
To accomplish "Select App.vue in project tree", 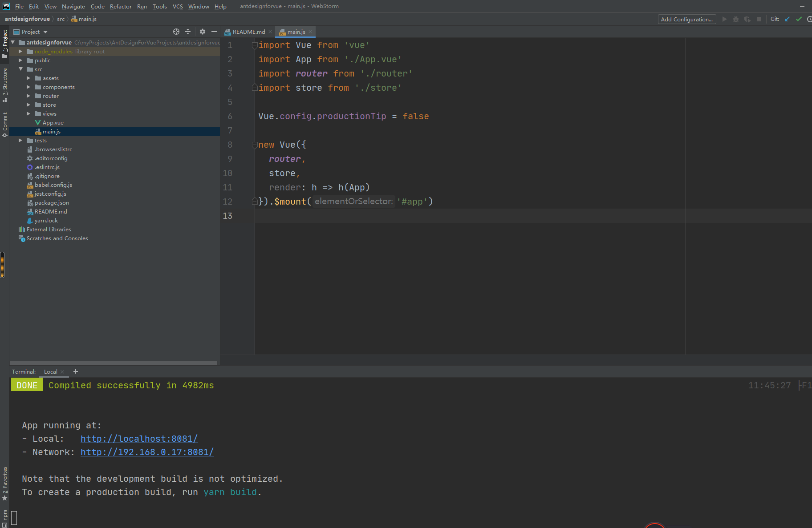I will 53,122.
